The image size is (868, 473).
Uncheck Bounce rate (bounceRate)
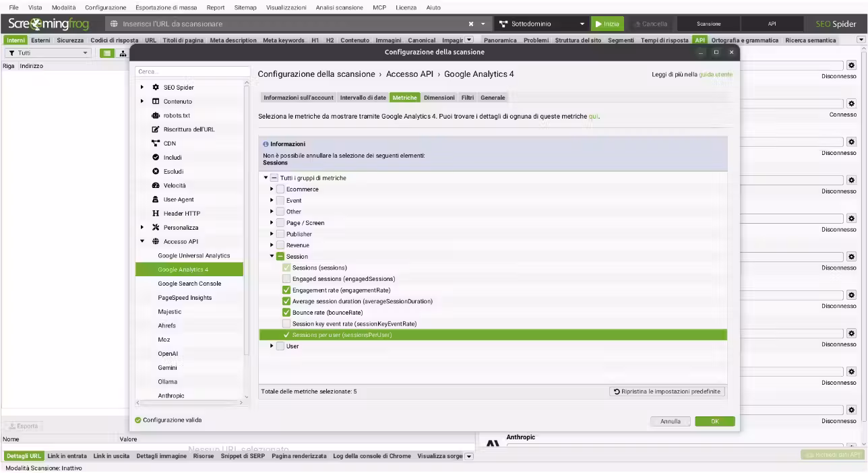click(x=287, y=313)
